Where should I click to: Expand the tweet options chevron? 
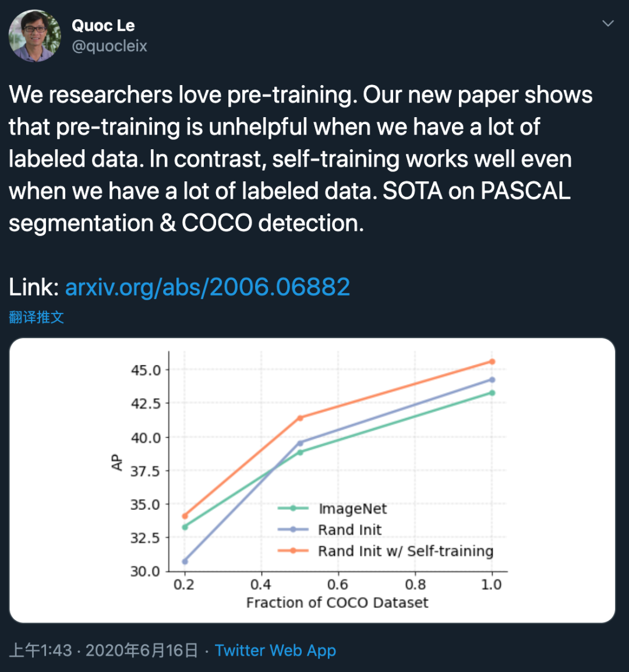click(607, 23)
